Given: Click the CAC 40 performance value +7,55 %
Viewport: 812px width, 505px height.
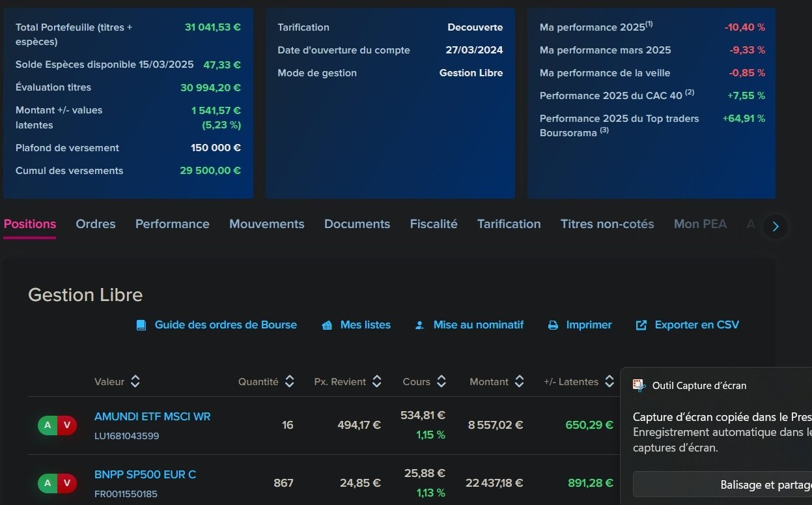Looking at the screenshot, I should pyautogui.click(x=746, y=96).
